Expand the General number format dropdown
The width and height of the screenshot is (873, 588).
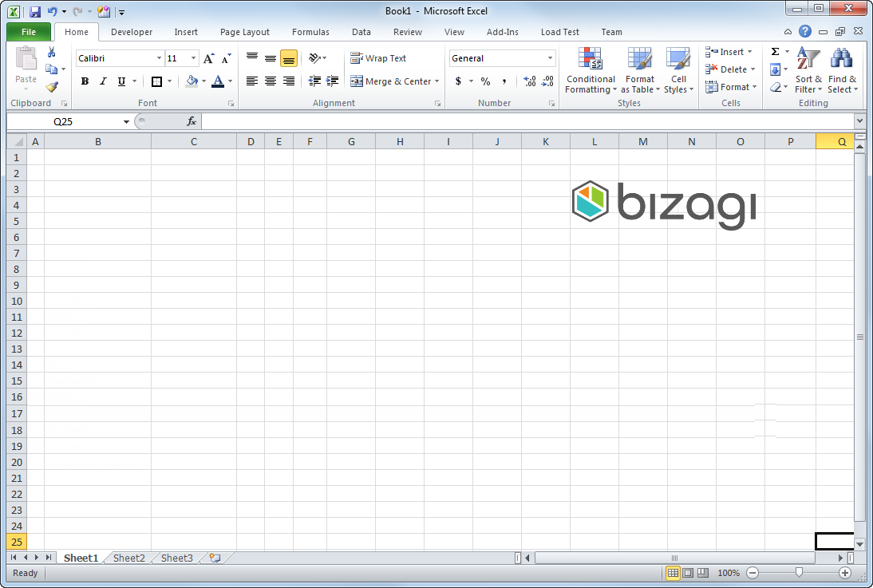click(x=550, y=58)
